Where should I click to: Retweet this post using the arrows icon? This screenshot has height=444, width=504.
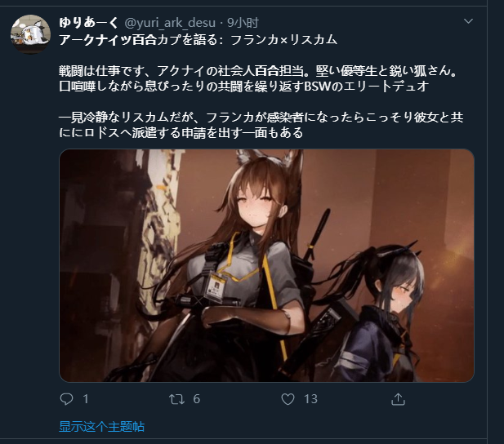point(176,399)
